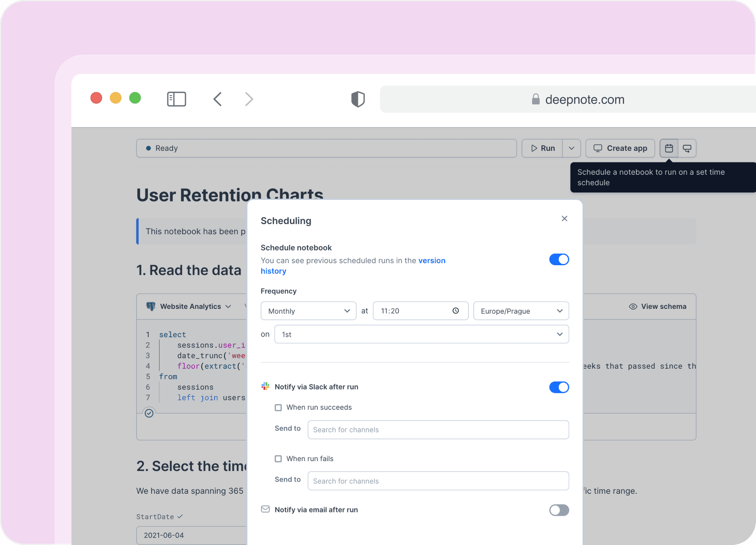Check the When run succeeds box
The image size is (756, 545).
[278, 408]
